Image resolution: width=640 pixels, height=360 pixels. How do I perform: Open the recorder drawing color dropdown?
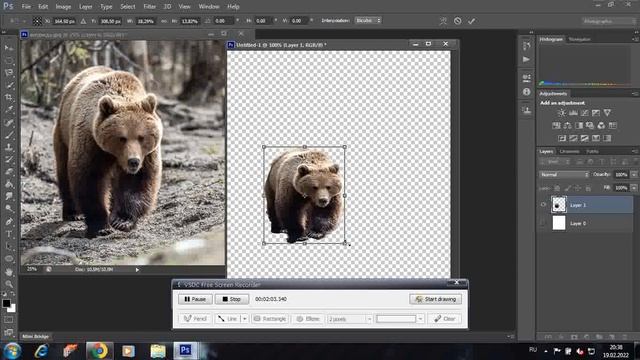[420, 319]
